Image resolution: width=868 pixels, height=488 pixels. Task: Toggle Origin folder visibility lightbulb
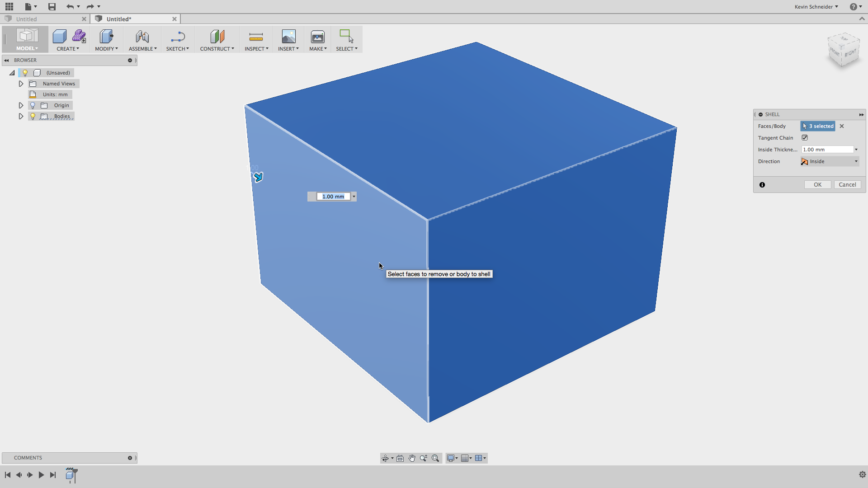tap(33, 105)
